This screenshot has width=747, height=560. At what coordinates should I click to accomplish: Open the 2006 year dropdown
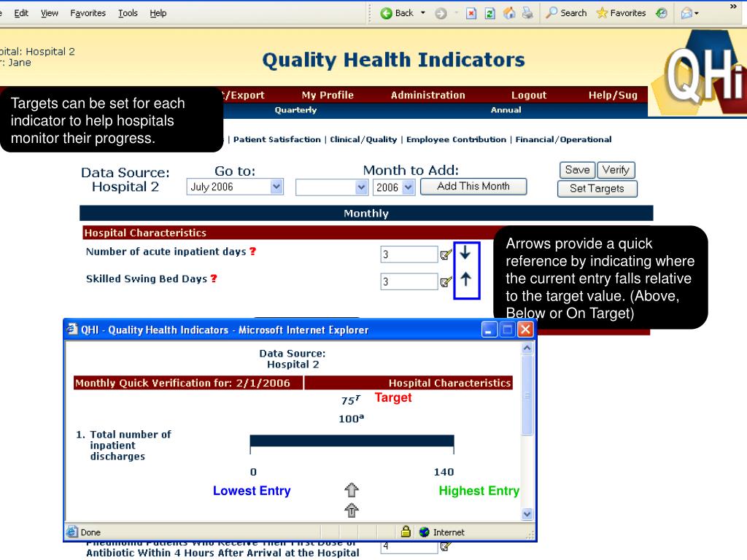click(x=393, y=187)
